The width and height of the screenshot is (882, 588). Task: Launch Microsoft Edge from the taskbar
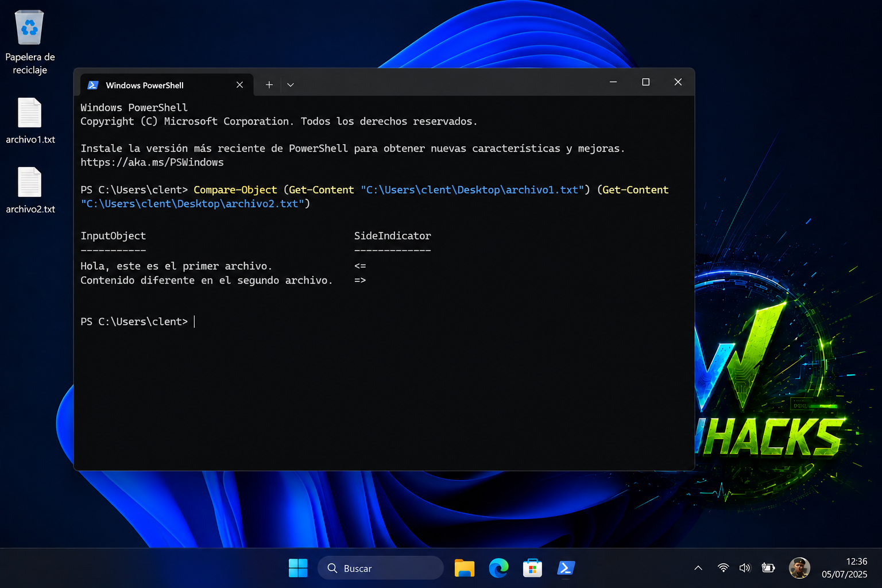click(498, 568)
